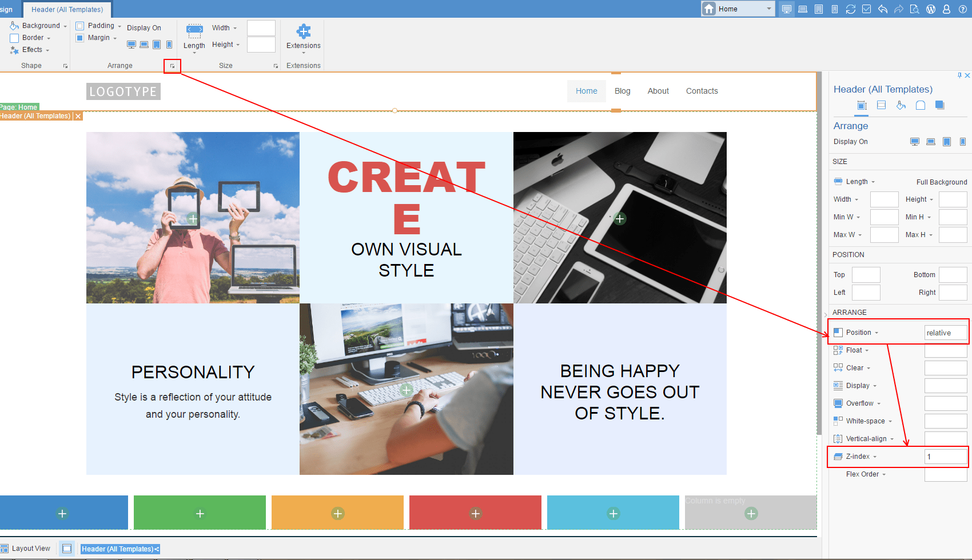Click the ribbon Width input field
972x560 pixels.
click(261, 28)
